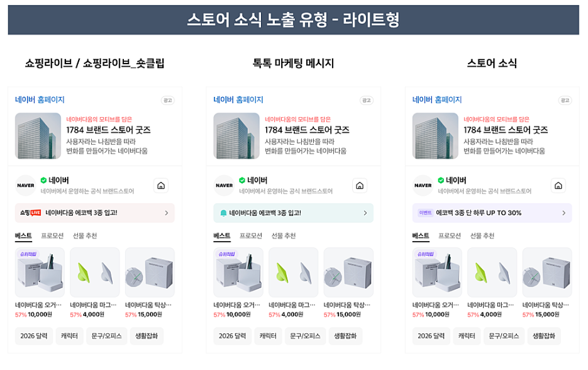
Task: Open the chevron arrow on the green bell banner
Action: [x=365, y=213]
